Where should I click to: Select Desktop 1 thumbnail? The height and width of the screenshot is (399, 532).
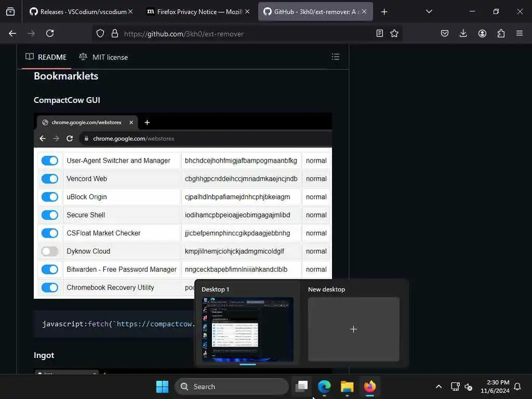(x=248, y=329)
